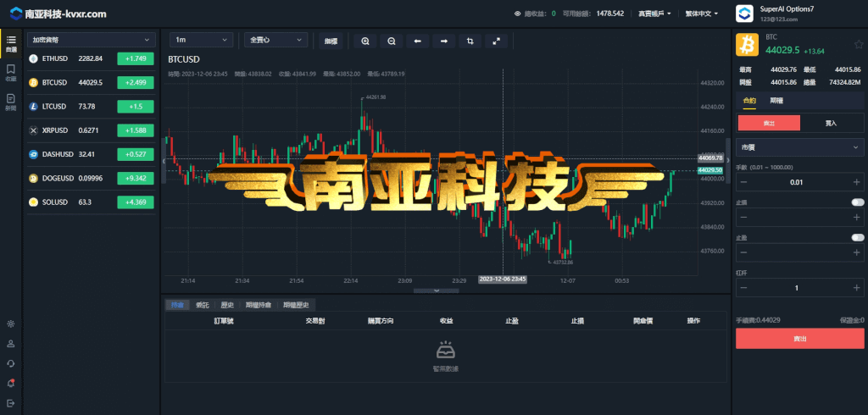Increase 止盈 value with plus
This screenshot has width=868, height=415.
(857, 252)
